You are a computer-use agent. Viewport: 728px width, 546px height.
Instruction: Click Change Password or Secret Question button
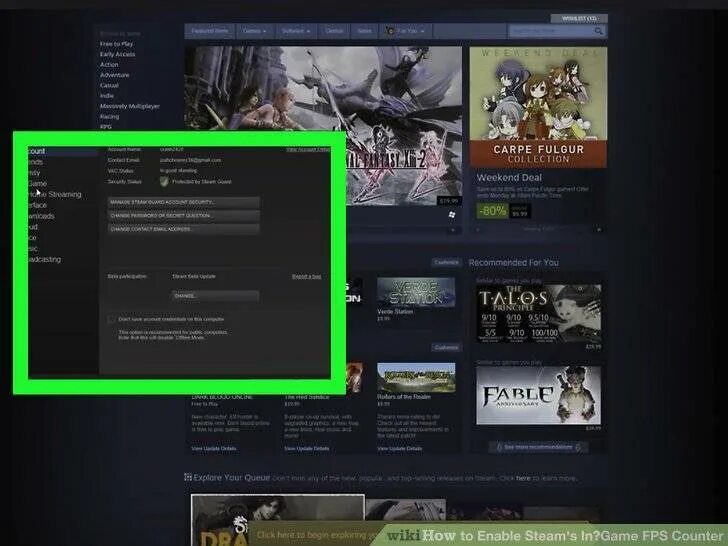tap(183, 216)
